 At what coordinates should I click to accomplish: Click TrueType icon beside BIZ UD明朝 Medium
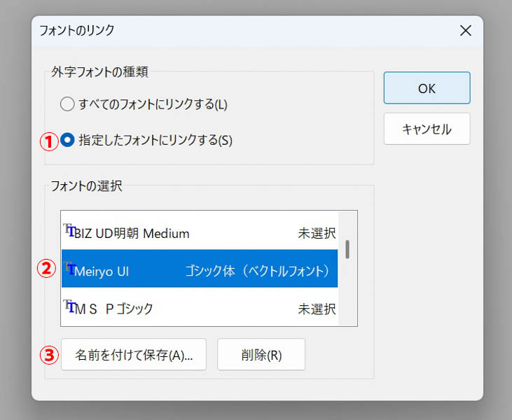pyautogui.click(x=69, y=231)
